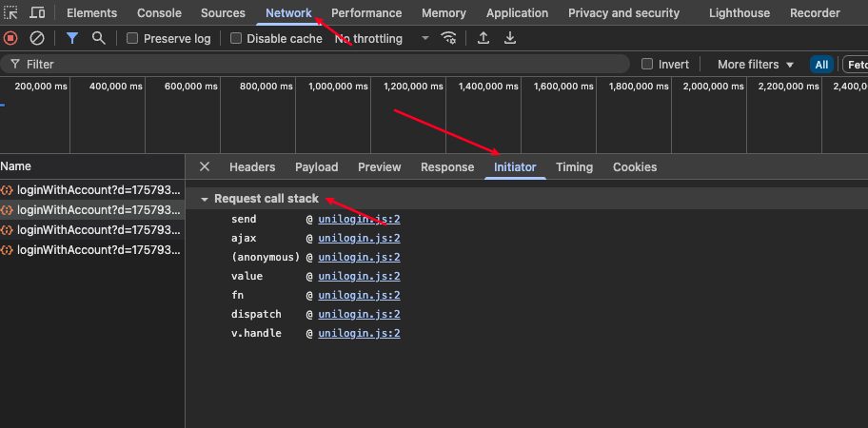The width and height of the screenshot is (868, 428).
Task: Select the Initiator tab
Action: pyautogui.click(x=515, y=167)
